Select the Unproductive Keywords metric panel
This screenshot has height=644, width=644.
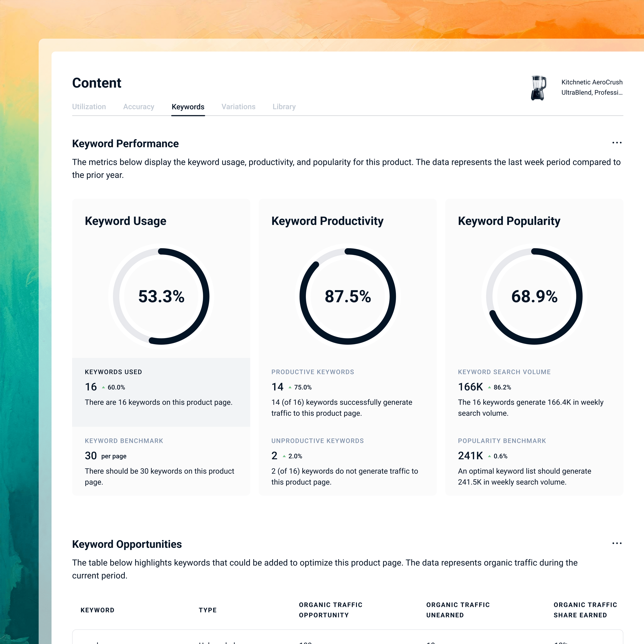click(348, 461)
